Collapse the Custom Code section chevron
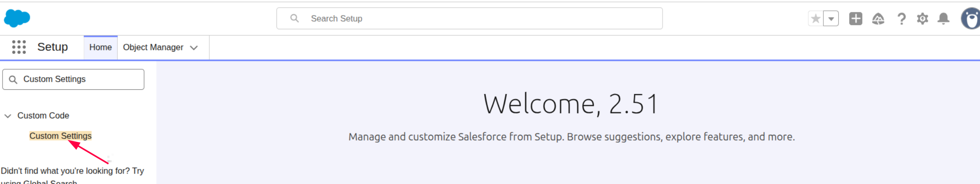Viewport: 980px width, 184px height. pos(8,116)
